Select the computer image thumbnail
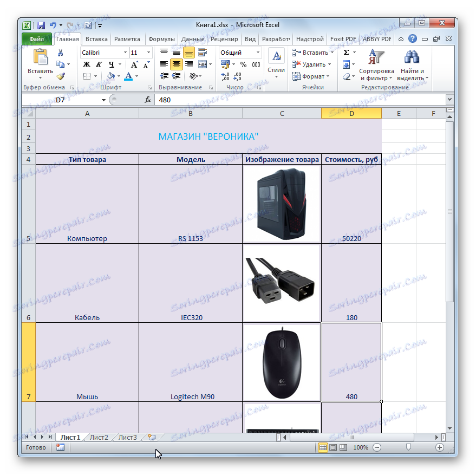This screenshot has height=475, width=476. click(x=282, y=204)
